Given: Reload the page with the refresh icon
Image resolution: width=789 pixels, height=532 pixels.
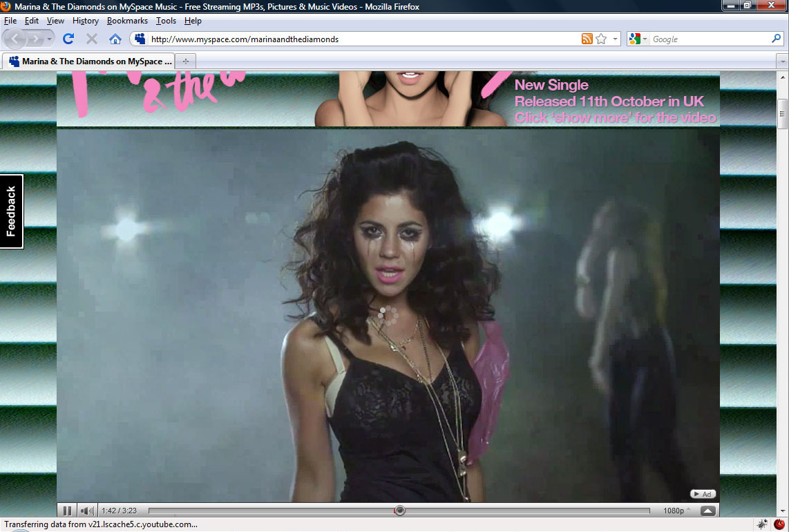Looking at the screenshot, I should coord(68,39).
